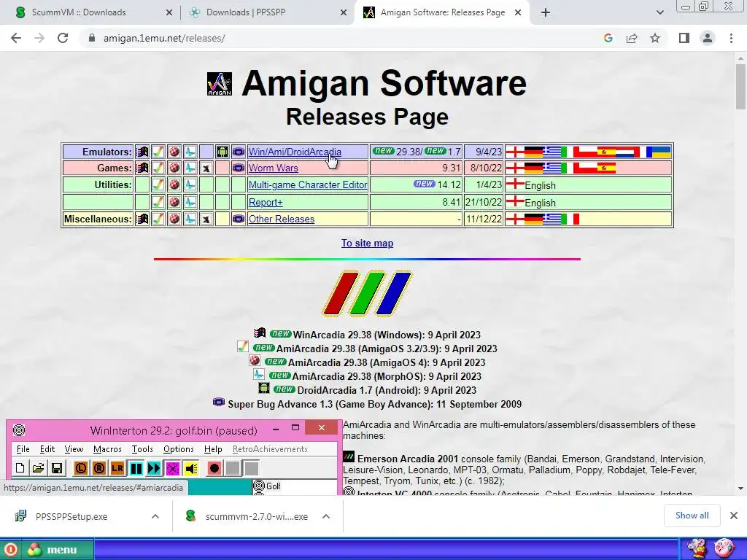Click page vertical scrollbar thumb
This screenshot has height=560, width=747.
coord(740,87)
